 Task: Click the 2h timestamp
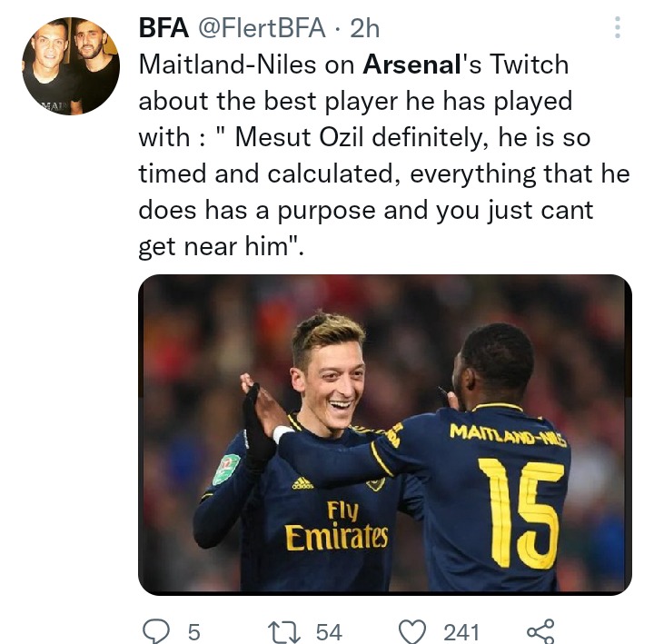click(x=364, y=28)
